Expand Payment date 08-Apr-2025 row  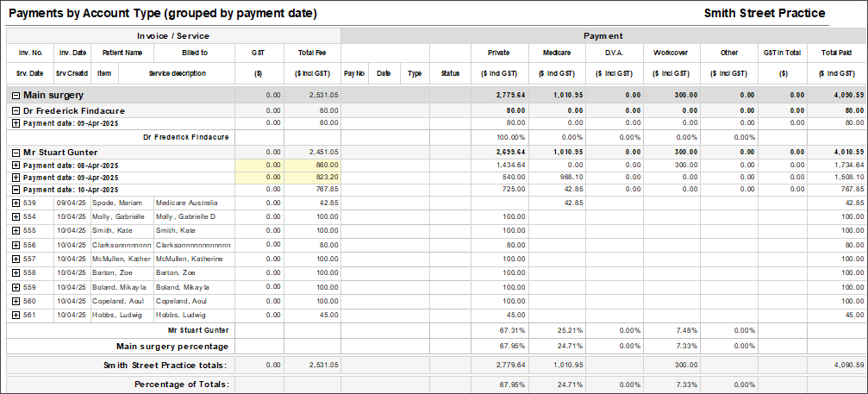click(16, 165)
